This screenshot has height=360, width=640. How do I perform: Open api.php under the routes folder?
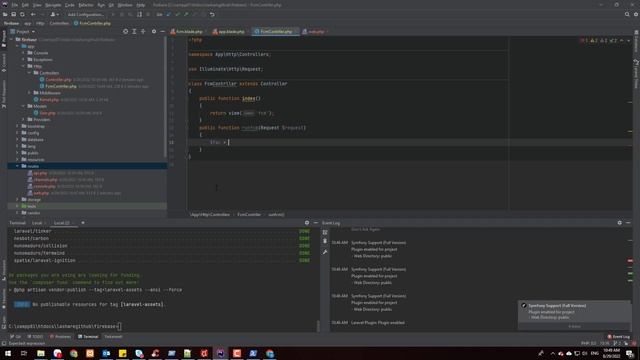(x=40, y=173)
